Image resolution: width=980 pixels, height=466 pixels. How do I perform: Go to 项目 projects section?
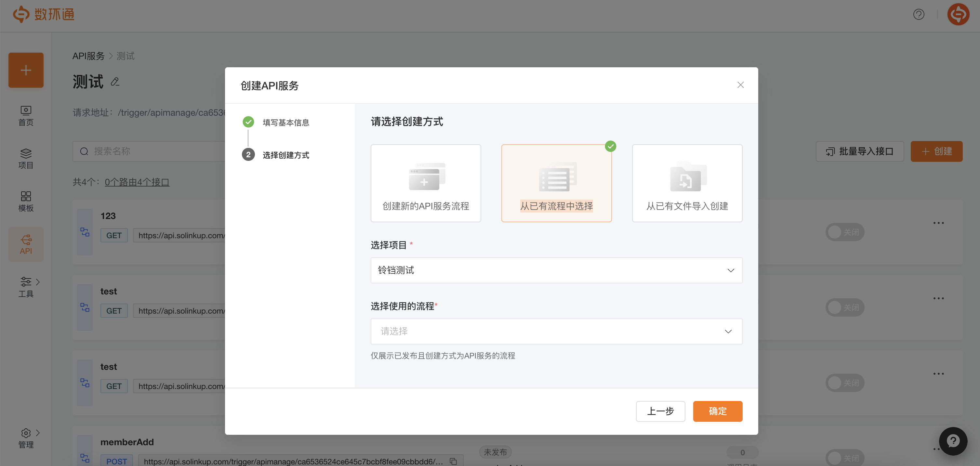pyautogui.click(x=26, y=159)
